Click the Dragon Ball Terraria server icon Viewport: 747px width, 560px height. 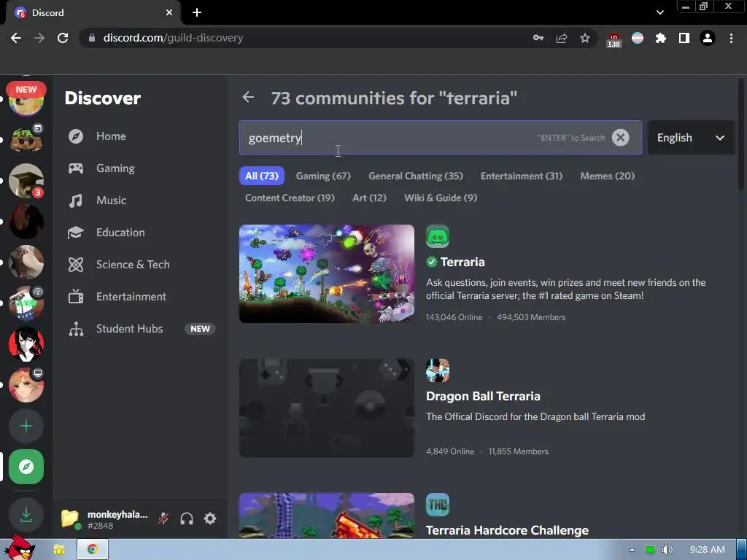[x=438, y=370]
